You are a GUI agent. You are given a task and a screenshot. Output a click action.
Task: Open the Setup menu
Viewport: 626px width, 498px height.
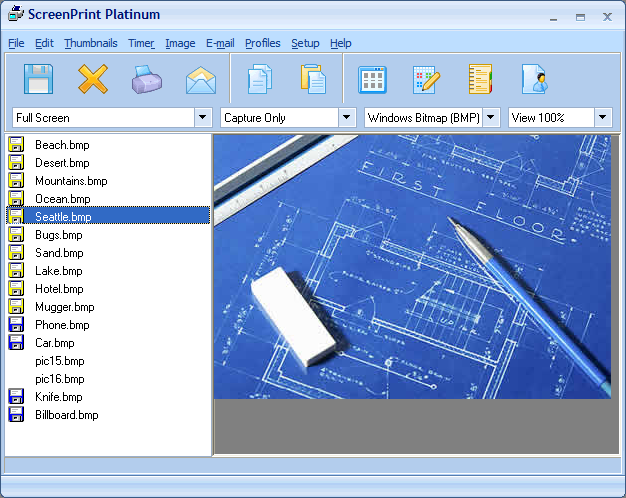pos(305,43)
